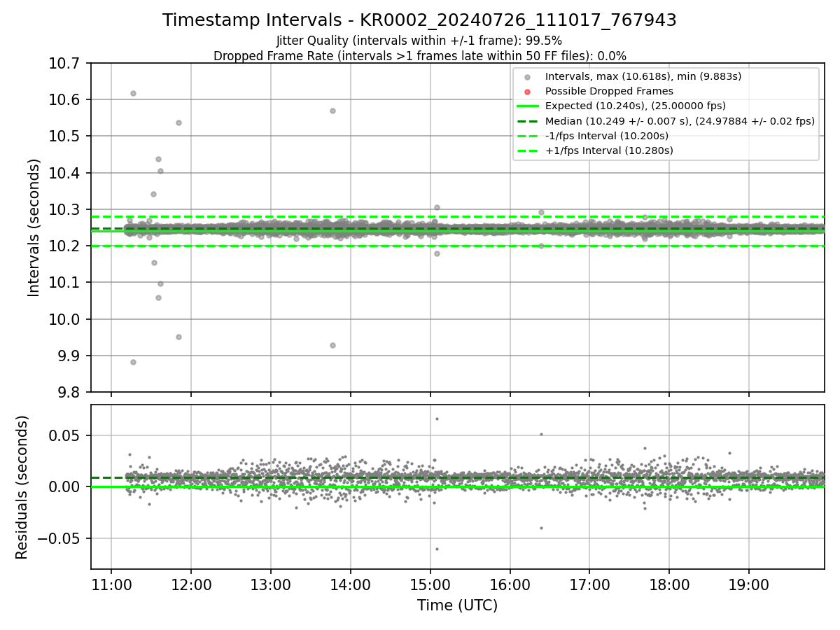Click the "Dropped Frame Rate" subtitle line
Screen dimensions: 840x630
click(419, 56)
